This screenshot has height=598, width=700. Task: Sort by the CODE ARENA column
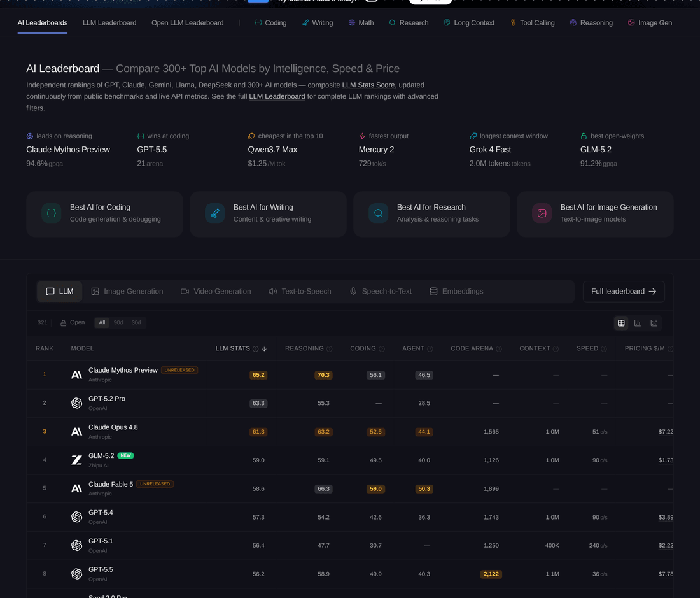[472, 348]
